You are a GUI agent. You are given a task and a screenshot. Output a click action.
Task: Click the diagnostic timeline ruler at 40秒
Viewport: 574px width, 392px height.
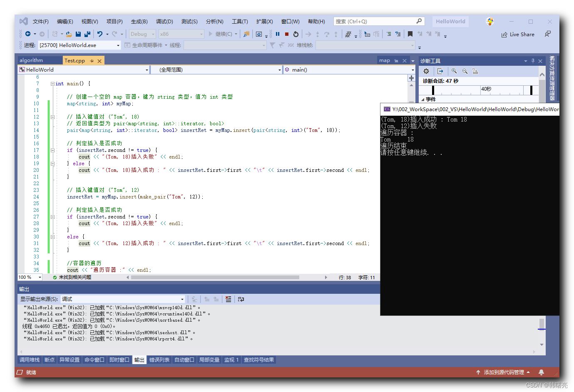486,89
